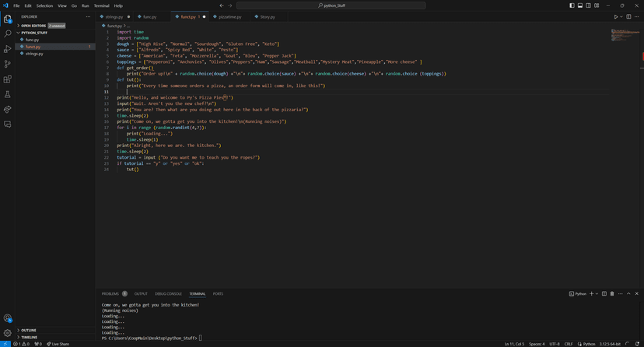The width and height of the screenshot is (644, 347).
Task: Open the Run and Debug view
Action: 8,49
